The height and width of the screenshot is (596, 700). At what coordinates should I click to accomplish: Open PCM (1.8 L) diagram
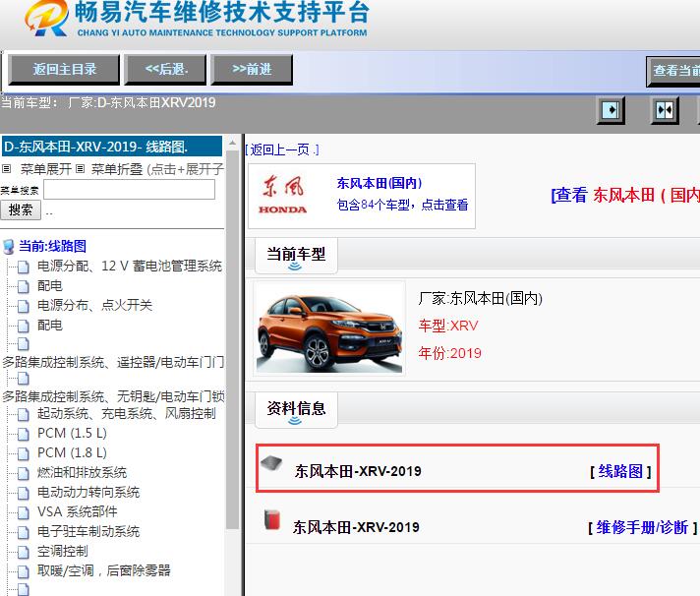(x=72, y=452)
